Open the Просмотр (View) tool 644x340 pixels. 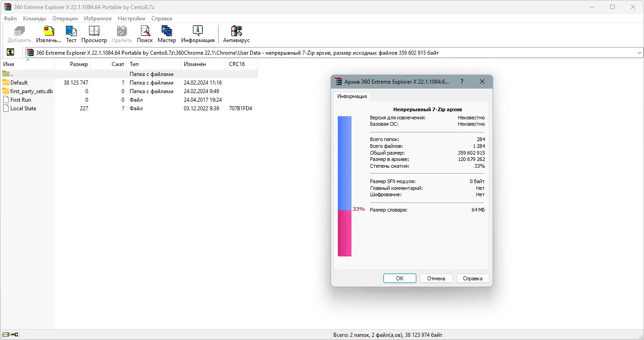94,33
